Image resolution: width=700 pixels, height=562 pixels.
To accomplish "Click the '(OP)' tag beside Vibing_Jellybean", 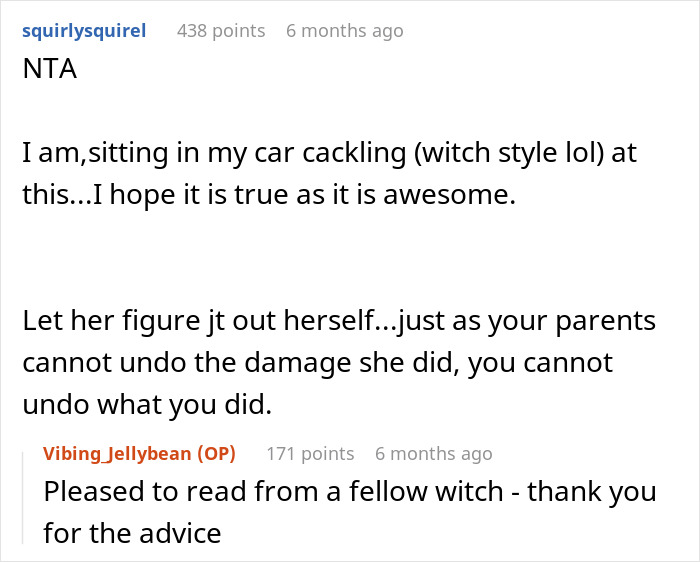I will point(216,454).
